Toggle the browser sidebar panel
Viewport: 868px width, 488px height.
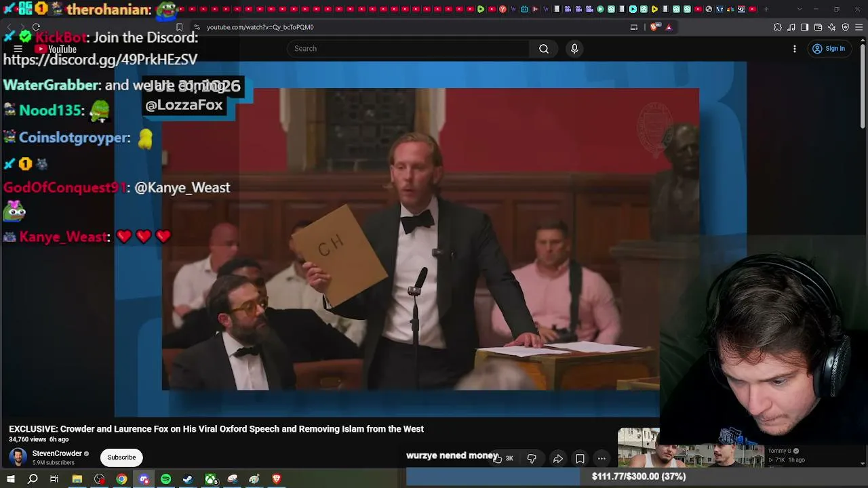point(805,27)
